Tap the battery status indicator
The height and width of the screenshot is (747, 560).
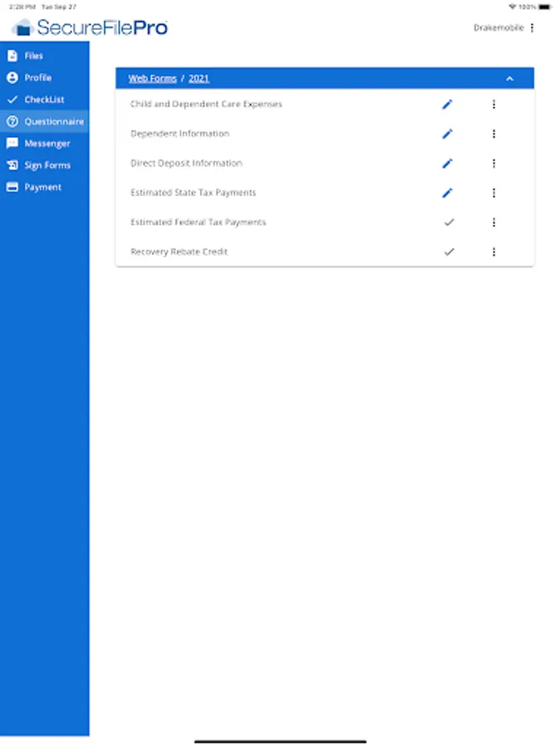pyautogui.click(x=545, y=7)
